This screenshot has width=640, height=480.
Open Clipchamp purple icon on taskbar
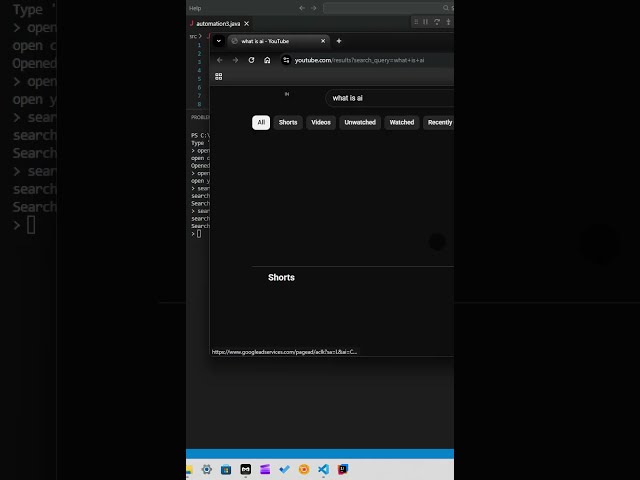pos(265,469)
